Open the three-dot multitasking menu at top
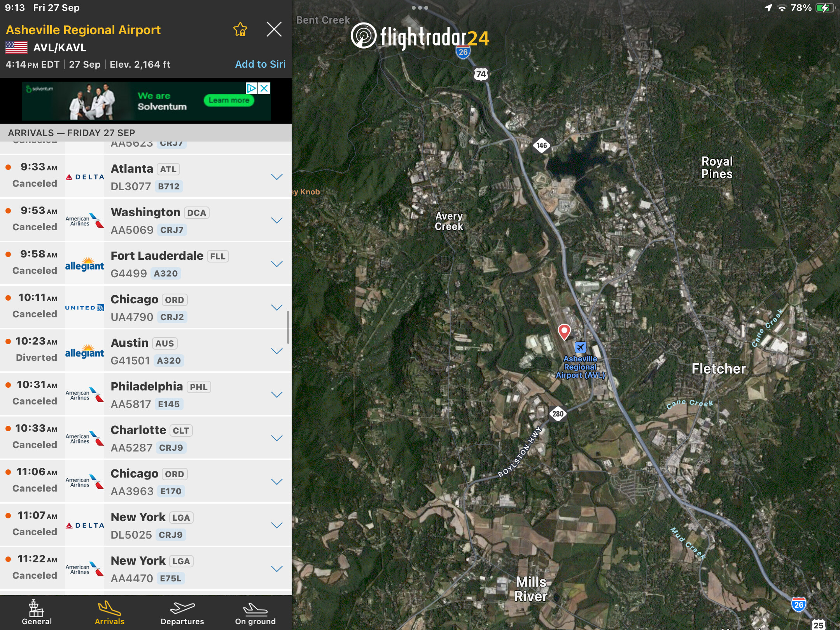This screenshot has height=630, width=840. pos(420,8)
